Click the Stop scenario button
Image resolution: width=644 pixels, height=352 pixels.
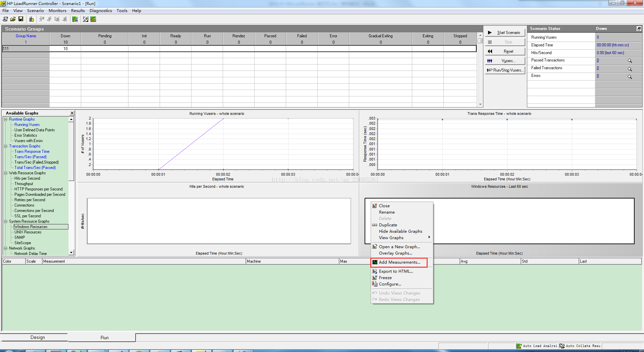(505, 42)
